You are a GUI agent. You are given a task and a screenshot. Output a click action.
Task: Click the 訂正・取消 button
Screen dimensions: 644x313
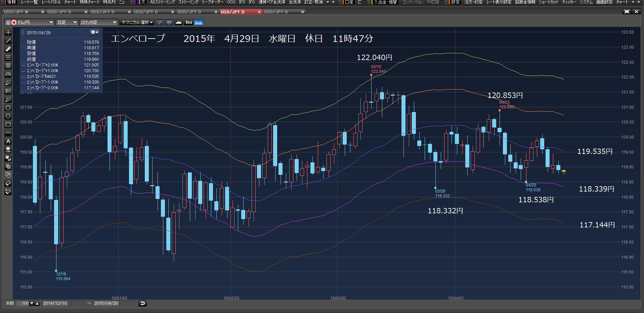point(314,2)
